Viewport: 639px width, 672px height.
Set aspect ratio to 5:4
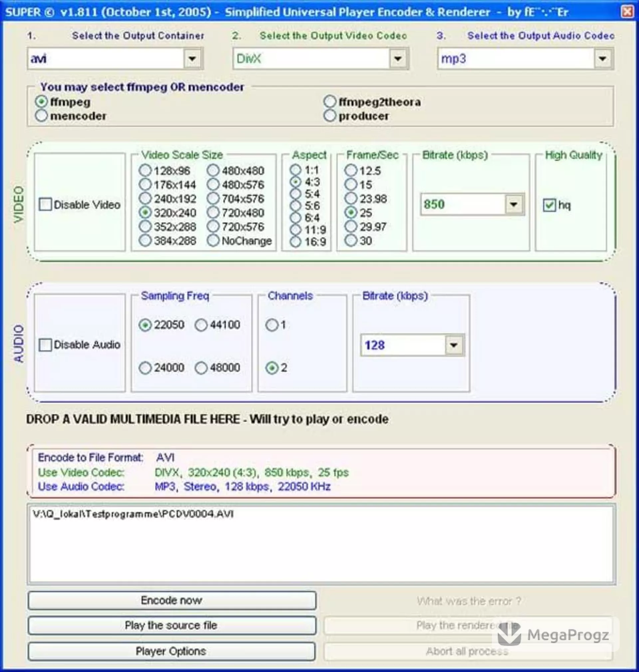pyautogui.click(x=296, y=194)
